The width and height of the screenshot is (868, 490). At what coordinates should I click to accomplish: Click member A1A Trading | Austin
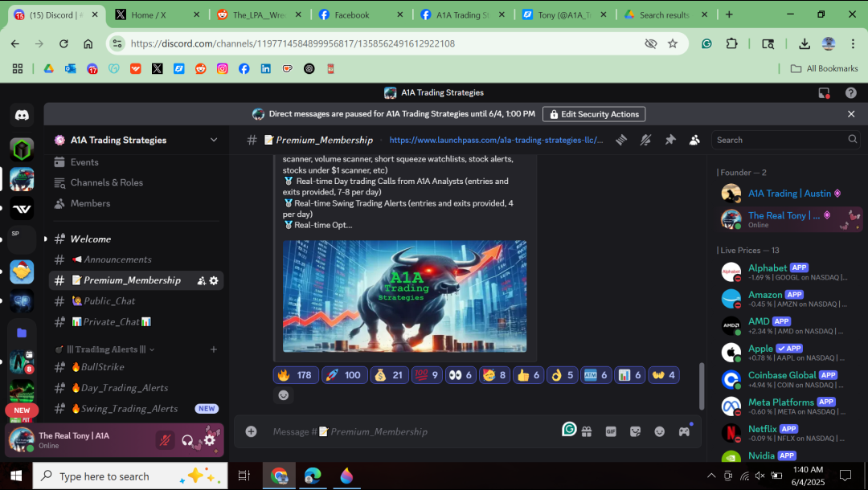[789, 194]
